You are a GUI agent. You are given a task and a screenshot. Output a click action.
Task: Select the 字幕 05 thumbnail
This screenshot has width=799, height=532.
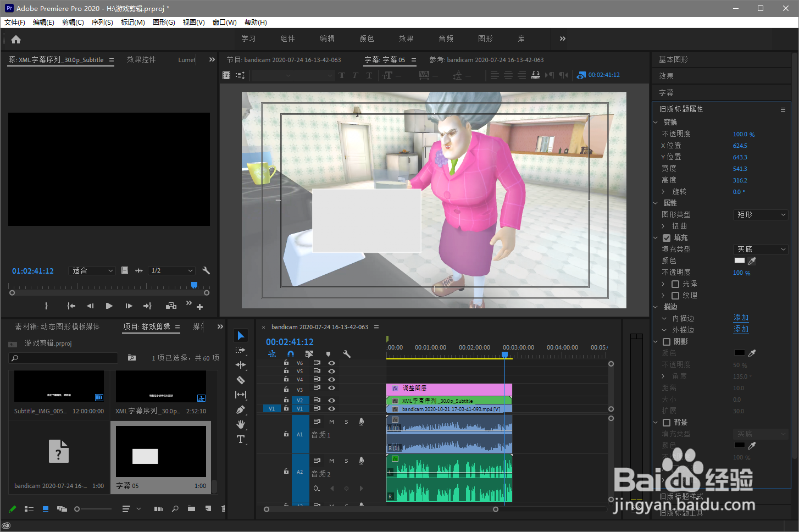click(x=161, y=451)
